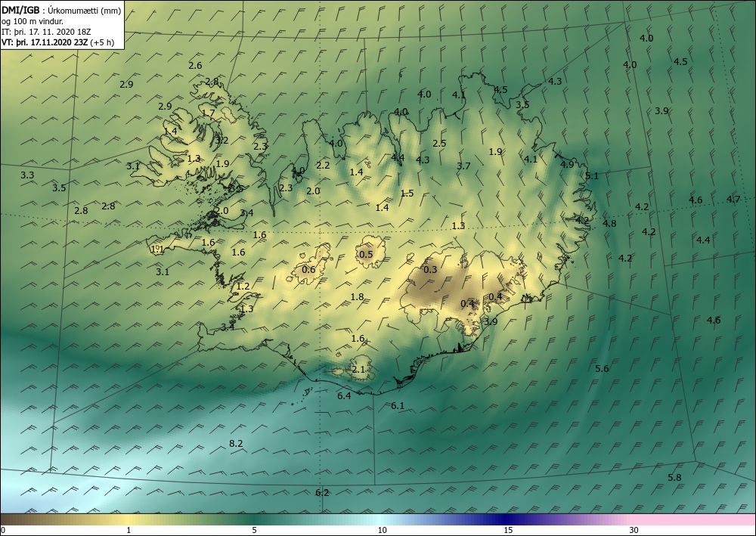Click the 0.6 value on Langjökull glacier
The width and height of the screenshot is (756, 536).
(x=308, y=269)
